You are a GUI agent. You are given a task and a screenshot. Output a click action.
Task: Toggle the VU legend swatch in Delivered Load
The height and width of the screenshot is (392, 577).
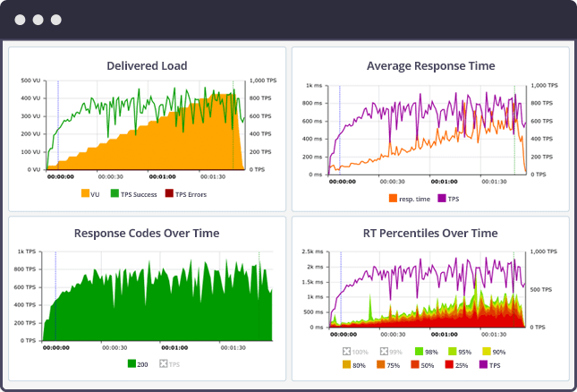[85, 193]
